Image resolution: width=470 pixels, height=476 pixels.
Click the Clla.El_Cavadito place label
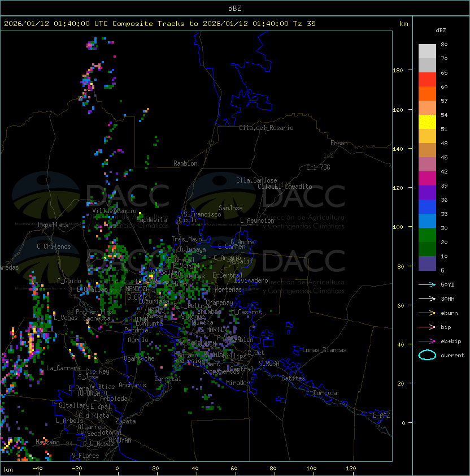285,187
